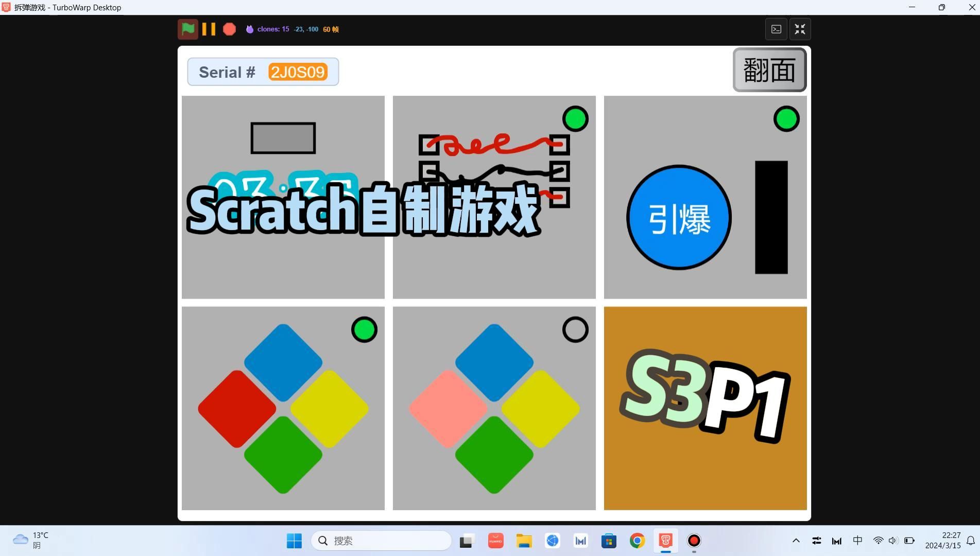Click the green flag to start the game
The height and width of the screenshot is (556, 980).
188,29
